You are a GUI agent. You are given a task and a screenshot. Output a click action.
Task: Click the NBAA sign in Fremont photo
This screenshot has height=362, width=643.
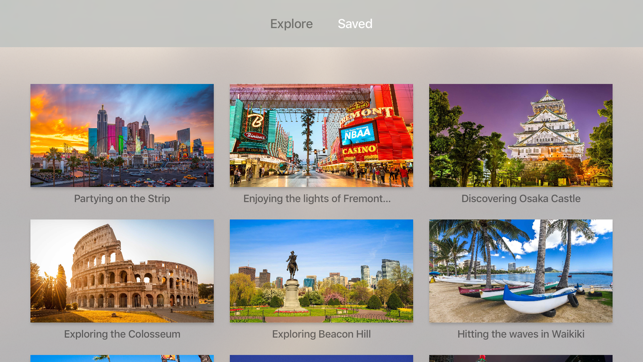pyautogui.click(x=358, y=133)
